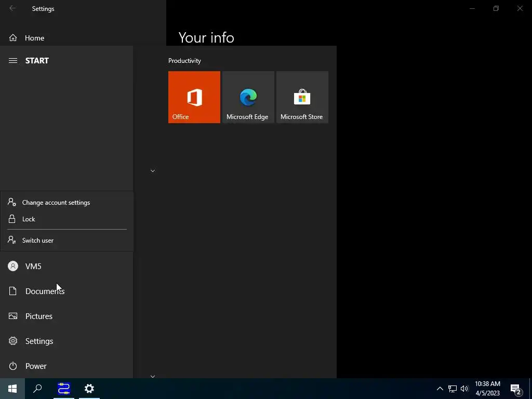Open the clock showing 10:38 AM
Screen dimensions: 532x399
tap(487, 389)
